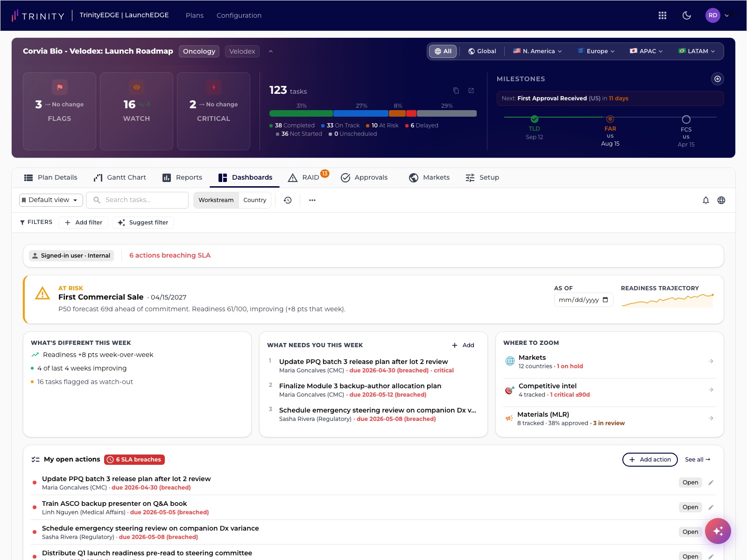Viewport: 747px width, 560px height.
Task: Select the TLD milestone marker
Action: (535, 119)
